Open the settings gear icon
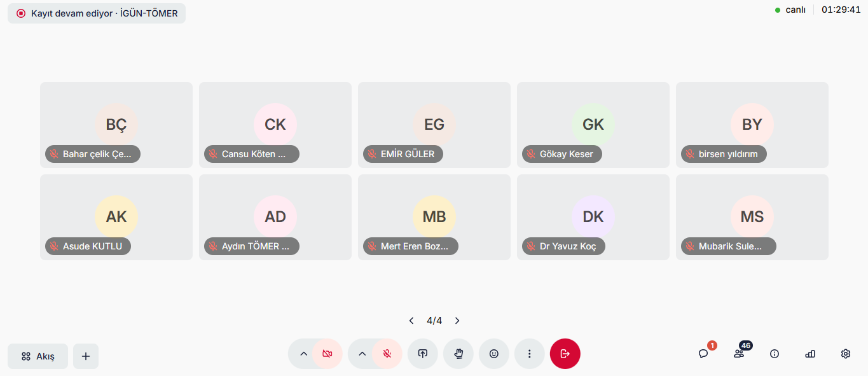 click(x=846, y=354)
